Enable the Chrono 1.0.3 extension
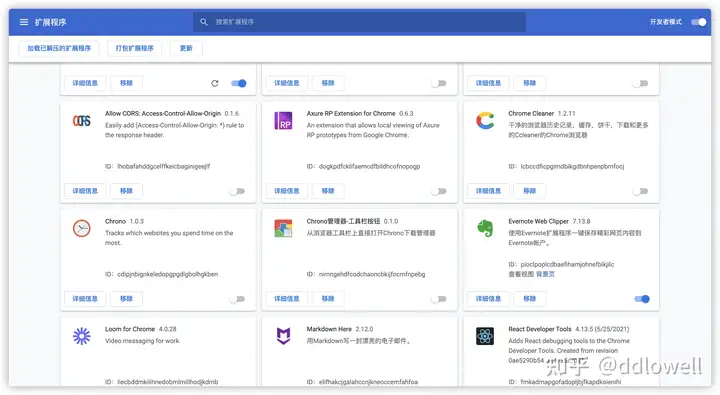 pyautogui.click(x=237, y=299)
